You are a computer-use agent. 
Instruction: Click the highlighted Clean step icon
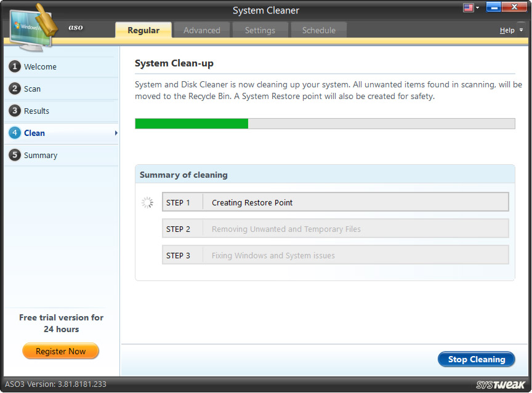pos(15,133)
